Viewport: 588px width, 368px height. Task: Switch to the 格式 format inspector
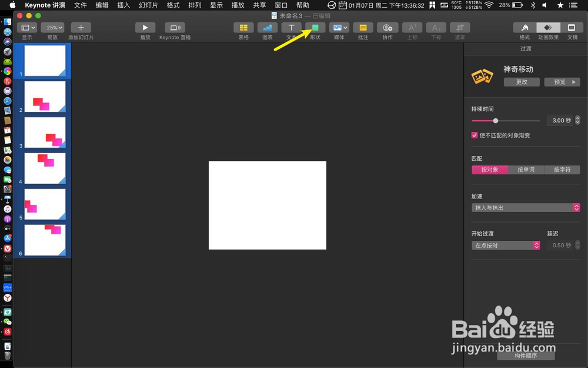tap(524, 28)
